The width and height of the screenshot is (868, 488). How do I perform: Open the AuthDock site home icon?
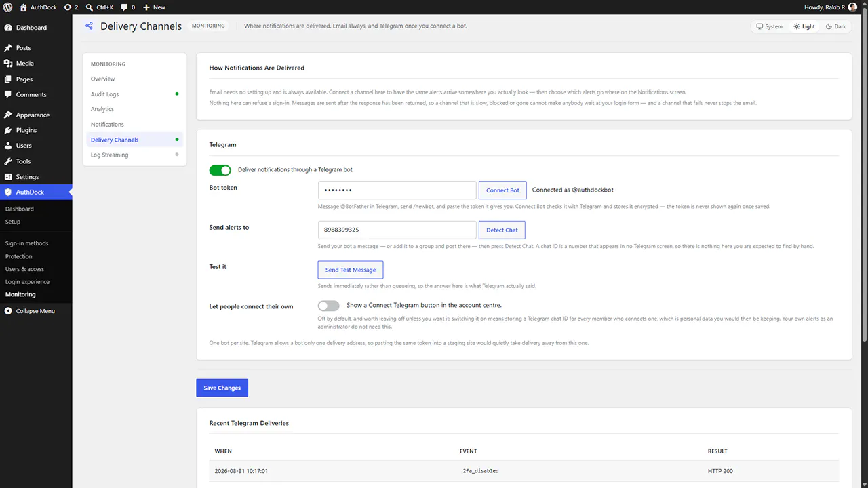[x=24, y=7]
